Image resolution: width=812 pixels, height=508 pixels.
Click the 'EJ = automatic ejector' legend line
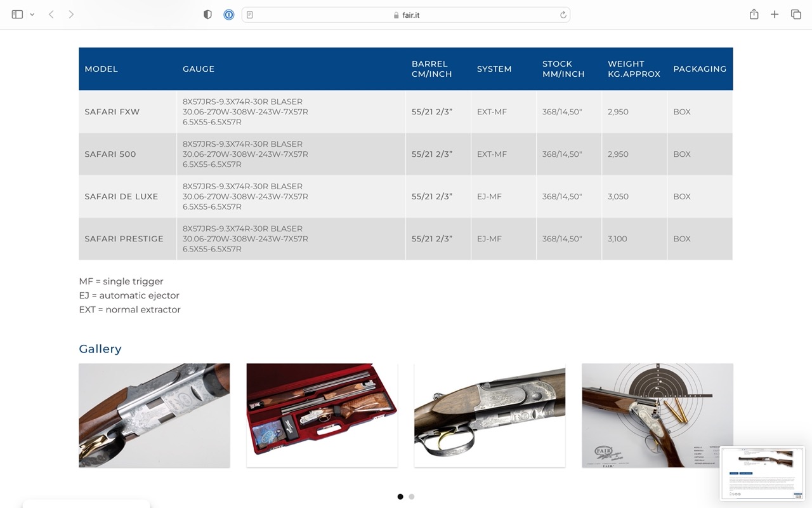point(129,295)
